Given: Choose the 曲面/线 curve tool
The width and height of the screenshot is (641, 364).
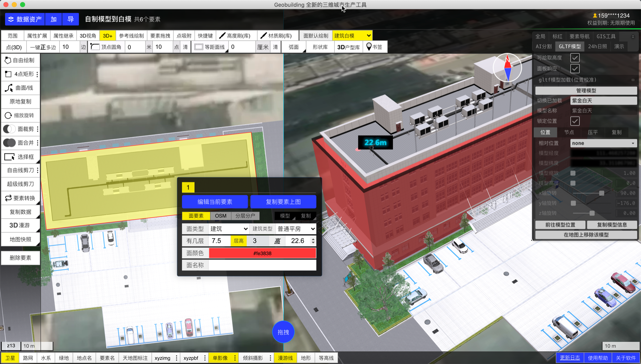Looking at the screenshot, I should [x=20, y=88].
